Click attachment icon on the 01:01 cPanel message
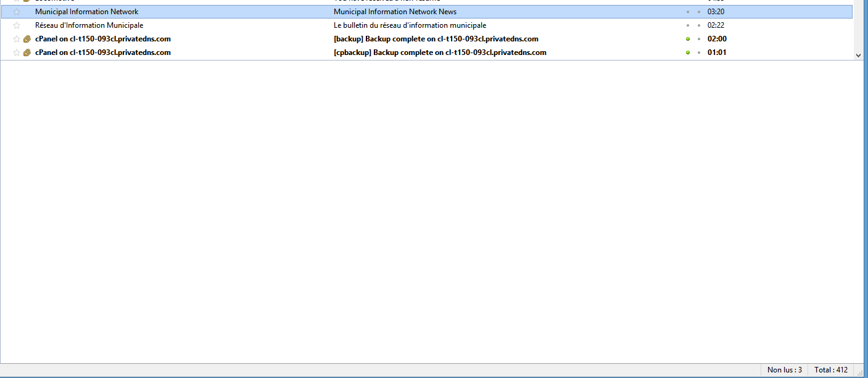 point(27,52)
